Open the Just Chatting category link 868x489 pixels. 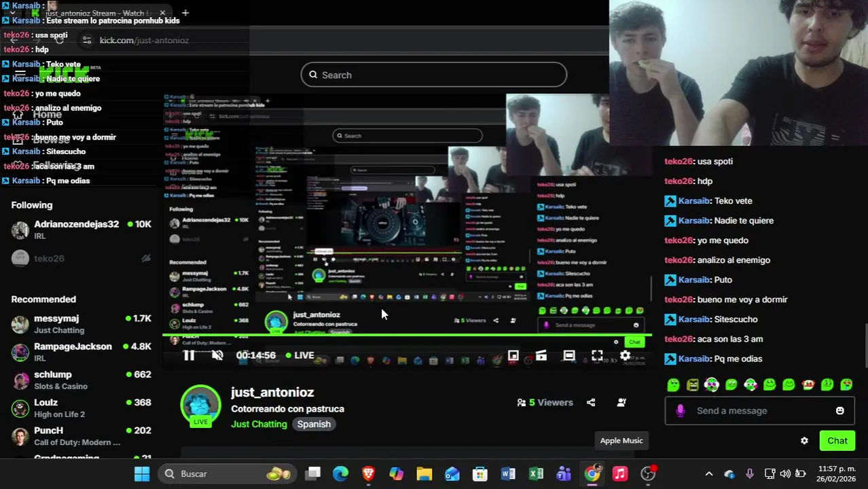click(x=259, y=424)
